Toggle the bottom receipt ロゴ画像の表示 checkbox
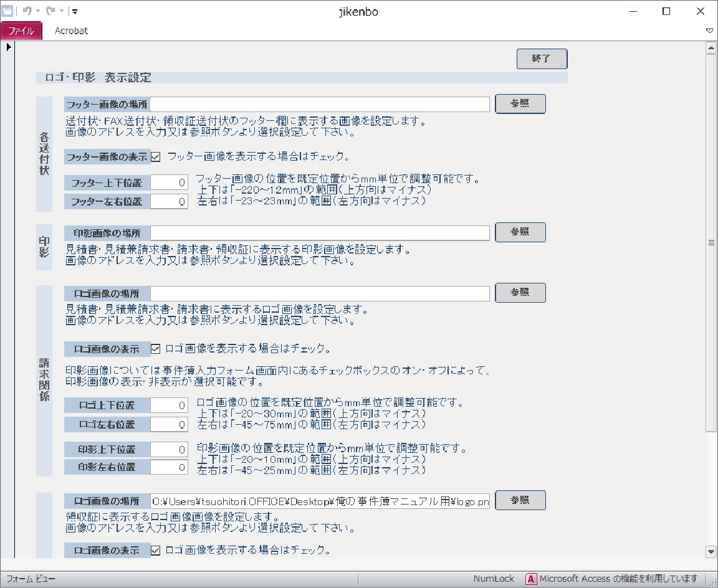718x588 pixels. pos(156,550)
